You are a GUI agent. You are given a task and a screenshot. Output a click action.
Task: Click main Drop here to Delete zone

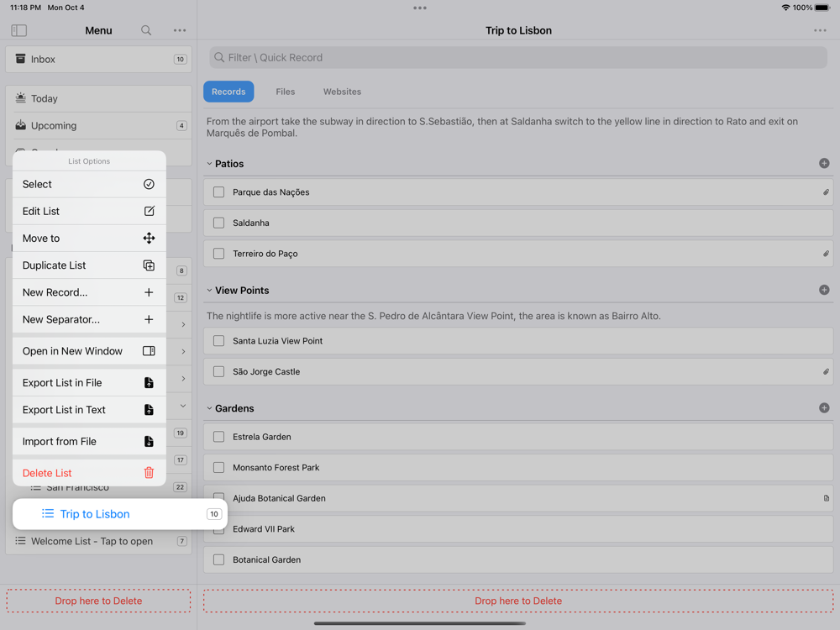coord(518,601)
